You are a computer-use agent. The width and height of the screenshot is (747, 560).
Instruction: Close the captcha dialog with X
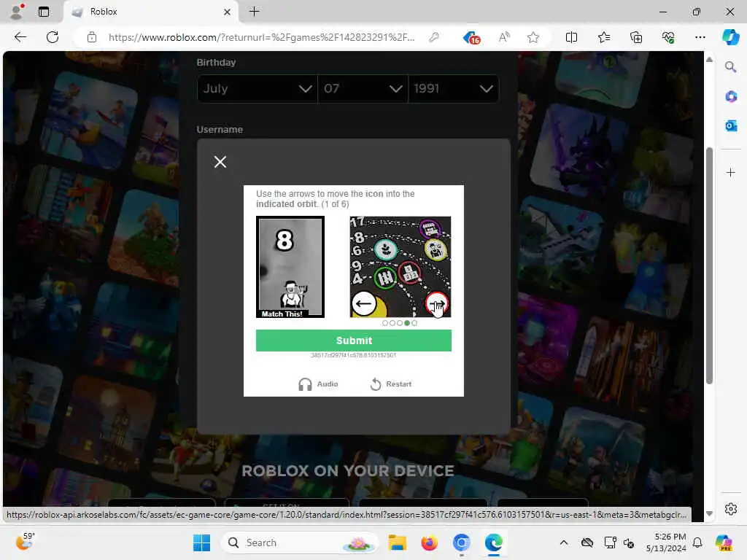click(x=220, y=162)
